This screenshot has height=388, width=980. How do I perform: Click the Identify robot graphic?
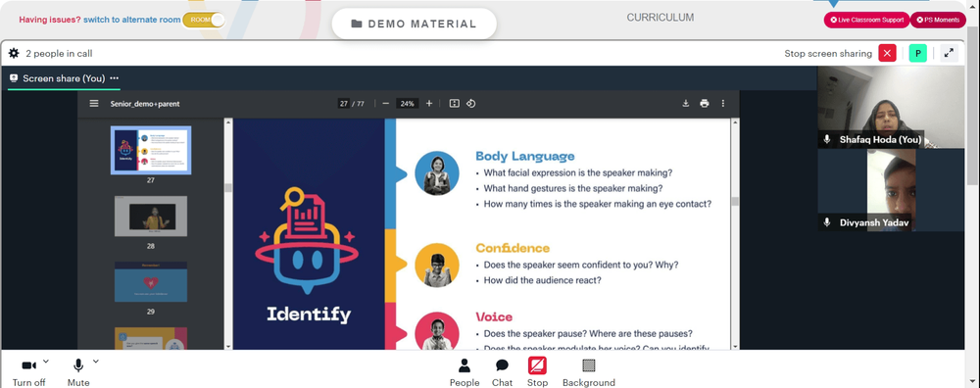coord(307,241)
